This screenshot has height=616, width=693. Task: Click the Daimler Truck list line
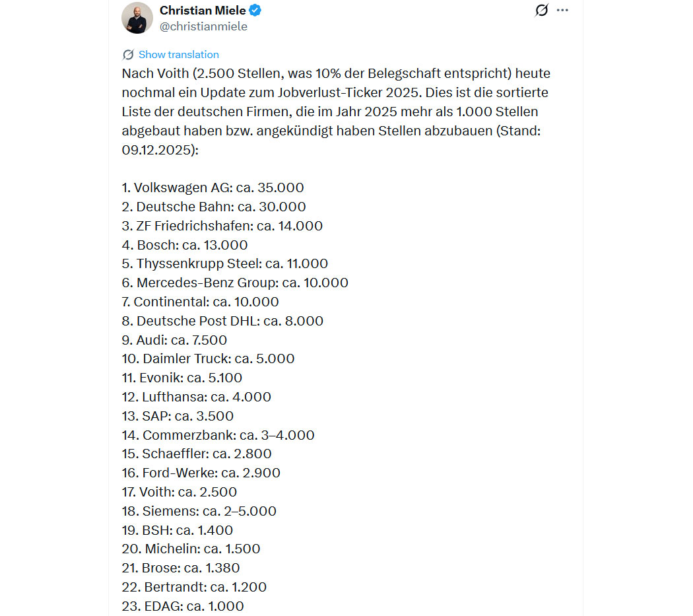[208, 359]
